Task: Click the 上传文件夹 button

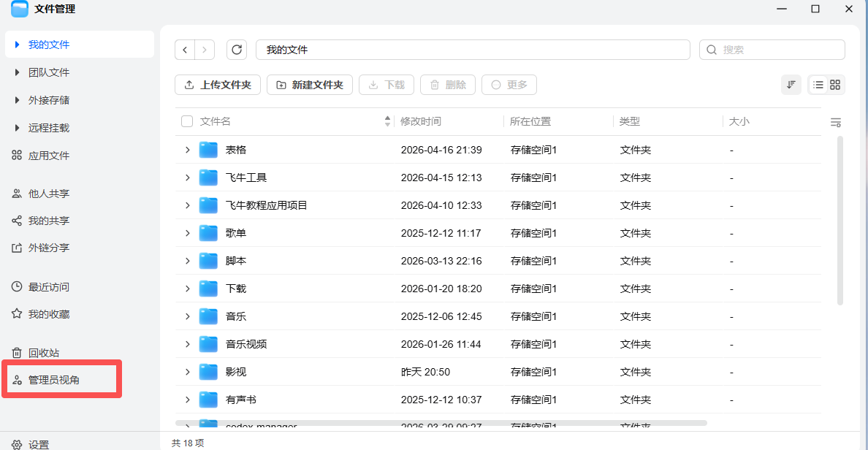Action: pos(217,85)
